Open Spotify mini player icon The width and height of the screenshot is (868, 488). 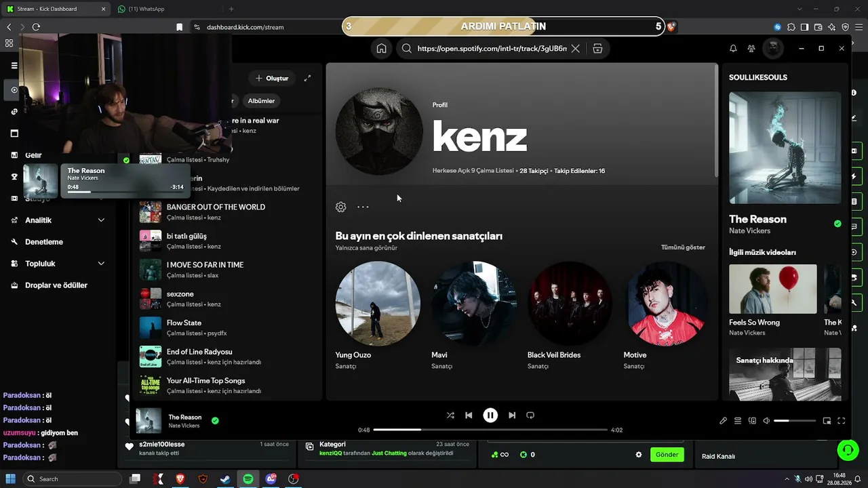[x=827, y=421]
